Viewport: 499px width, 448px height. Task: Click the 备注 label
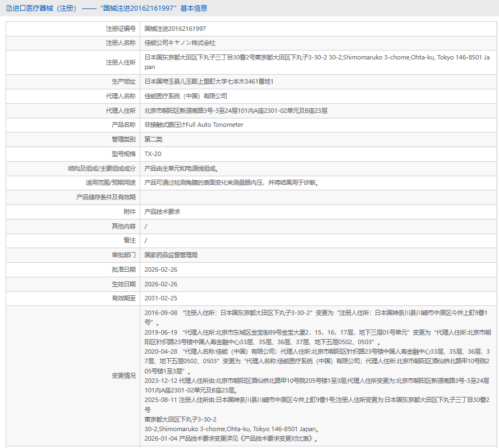click(x=130, y=240)
